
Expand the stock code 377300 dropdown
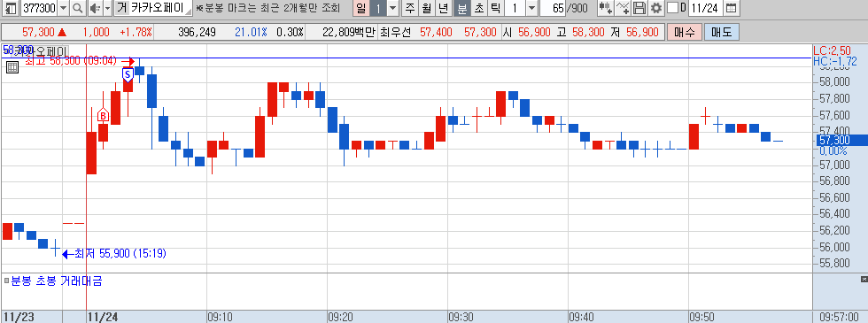click(x=63, y=8)
